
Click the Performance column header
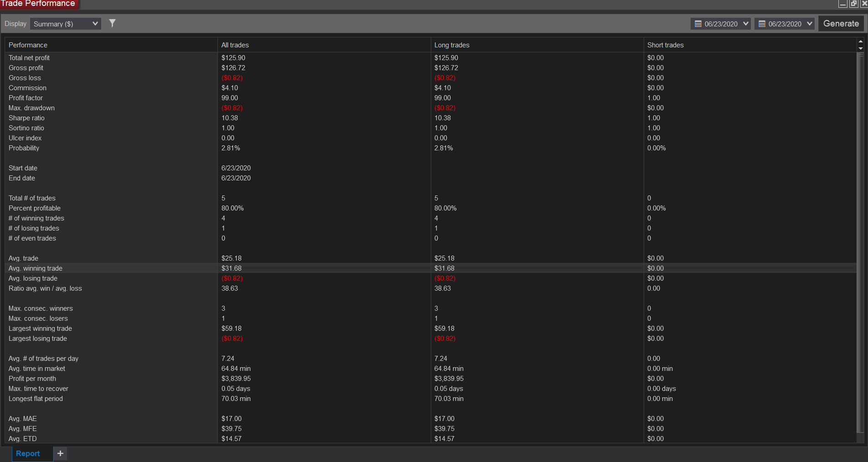click(x=111, y=45)
